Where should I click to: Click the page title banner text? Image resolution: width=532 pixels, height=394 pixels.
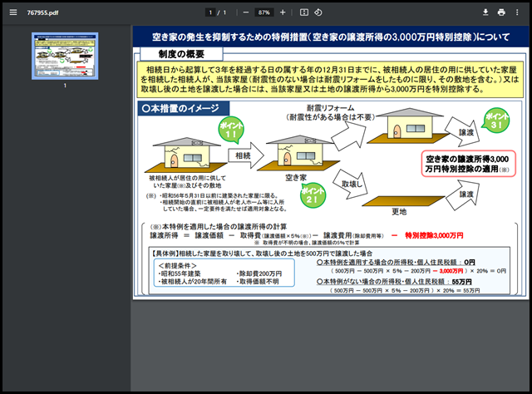tap(331, 37)
